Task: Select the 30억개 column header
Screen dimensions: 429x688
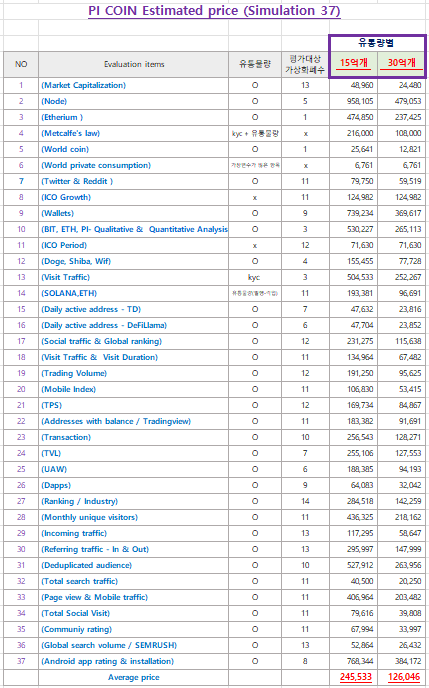Action: coord(401,63)
